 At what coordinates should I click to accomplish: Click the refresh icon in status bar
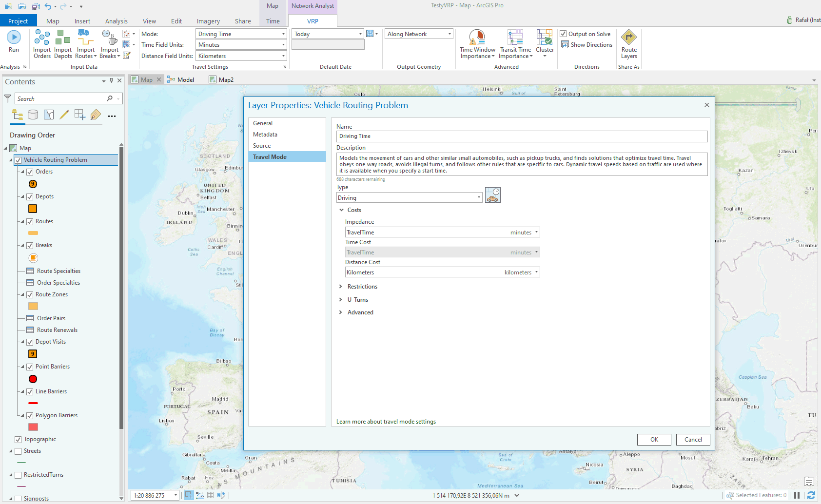[x=811, y=495]
